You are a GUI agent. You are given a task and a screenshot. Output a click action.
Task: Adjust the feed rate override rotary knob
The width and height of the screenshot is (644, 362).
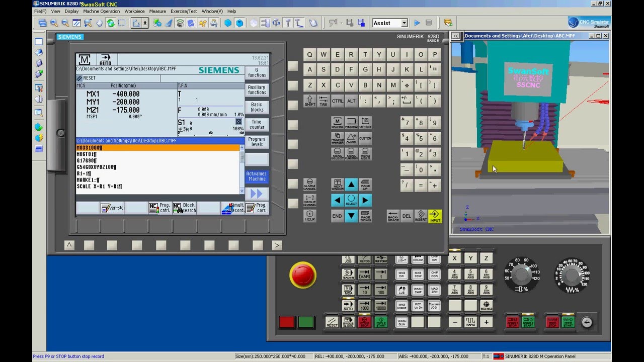(x=571, y=275)
